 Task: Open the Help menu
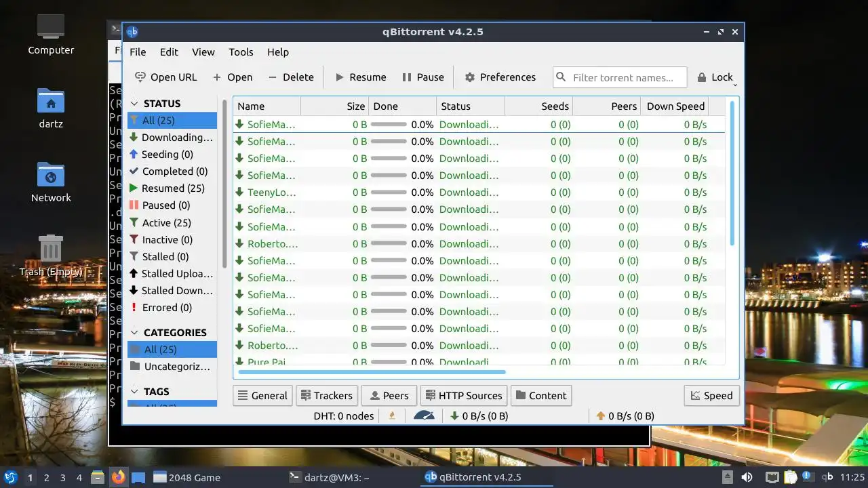pos(278,52)
